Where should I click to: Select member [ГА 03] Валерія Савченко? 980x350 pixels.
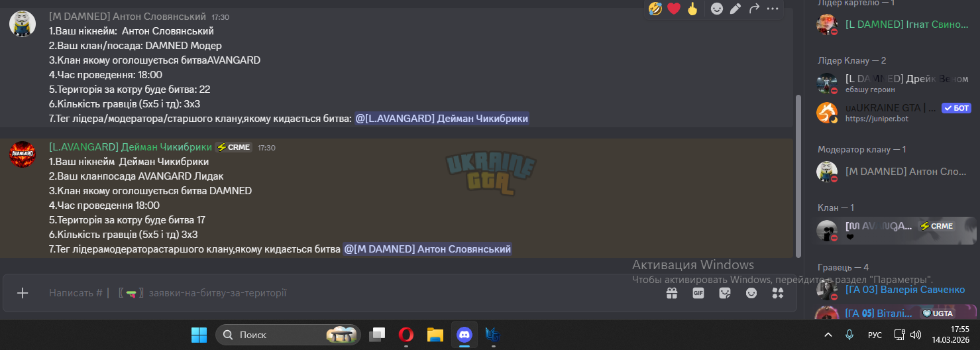(x=892, y=290)
